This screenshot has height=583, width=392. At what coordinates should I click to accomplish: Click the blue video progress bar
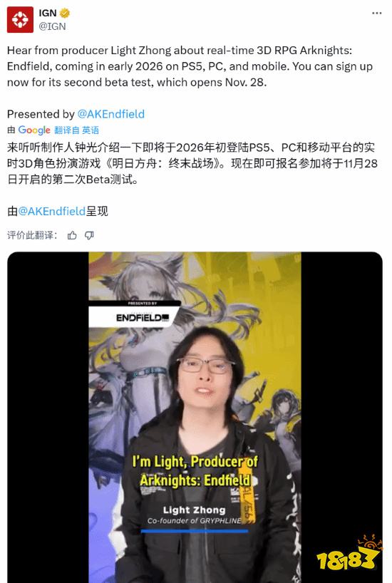(195, 531)
